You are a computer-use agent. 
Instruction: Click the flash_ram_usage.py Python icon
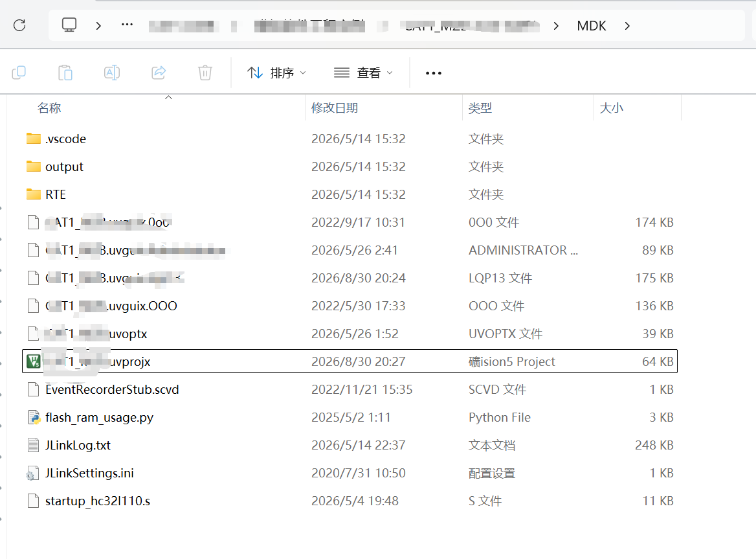(x=33, y=417)
